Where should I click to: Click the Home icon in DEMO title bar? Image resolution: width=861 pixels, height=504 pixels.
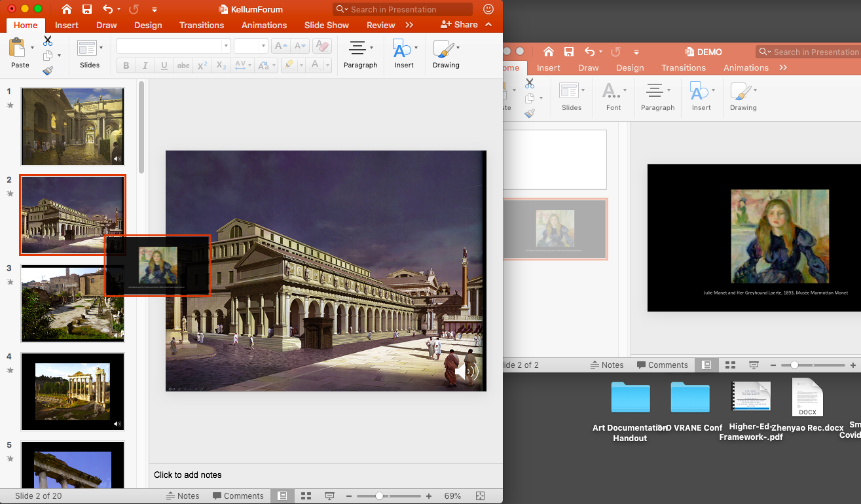point(549,52)
